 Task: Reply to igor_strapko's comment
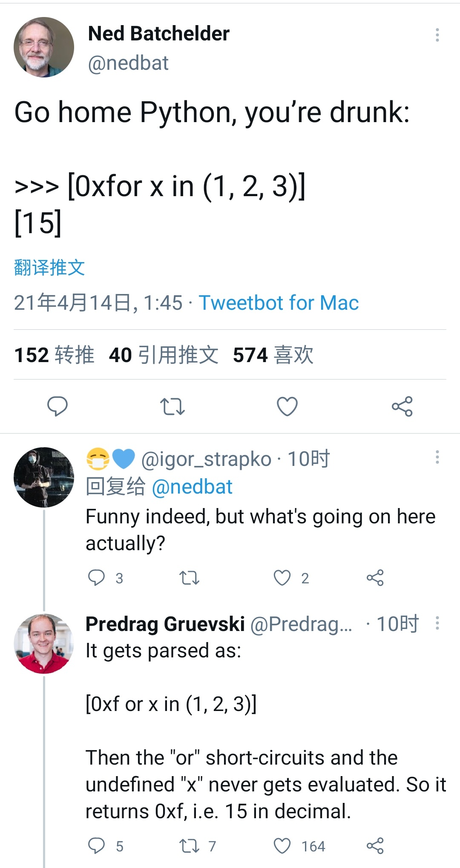96,578
